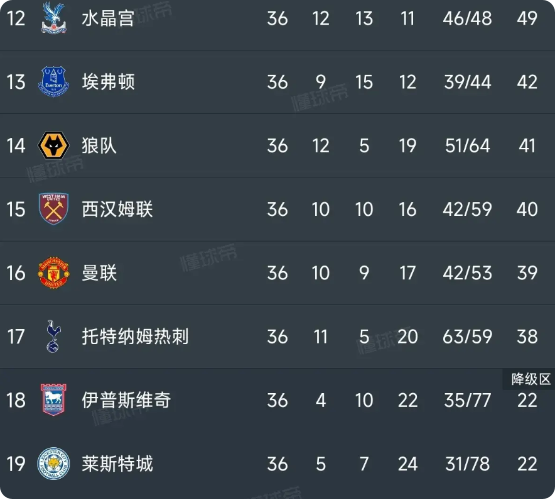Click the Wolves wolf-head badge
Viewport: 555px width, 499px height.
(53, 145)
